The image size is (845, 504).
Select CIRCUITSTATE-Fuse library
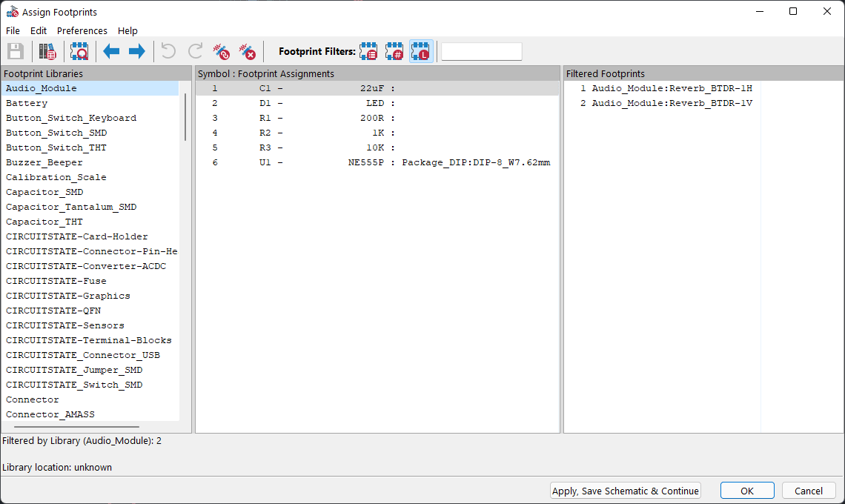[x=90, y=281]
